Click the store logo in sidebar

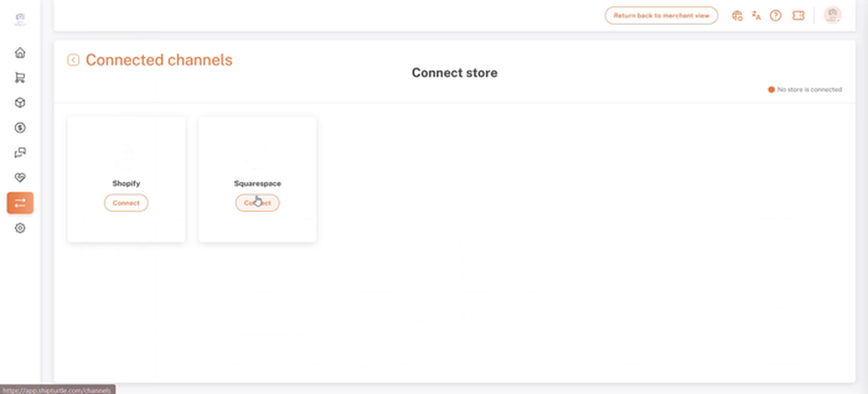click(20, 19)
